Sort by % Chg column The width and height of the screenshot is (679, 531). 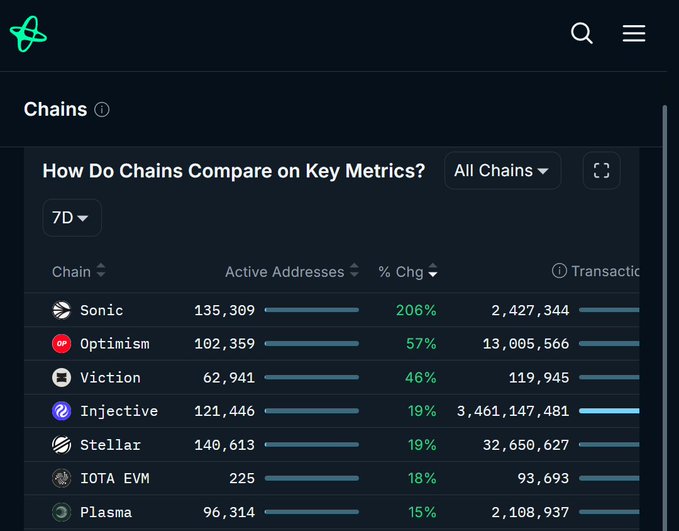407,272
